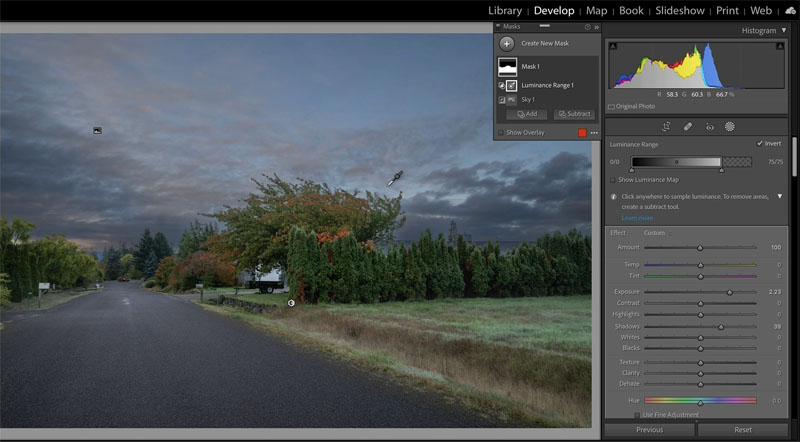800x442 pixels.
Task: Open the red overlay color swatch
Action: click(582, 133)
